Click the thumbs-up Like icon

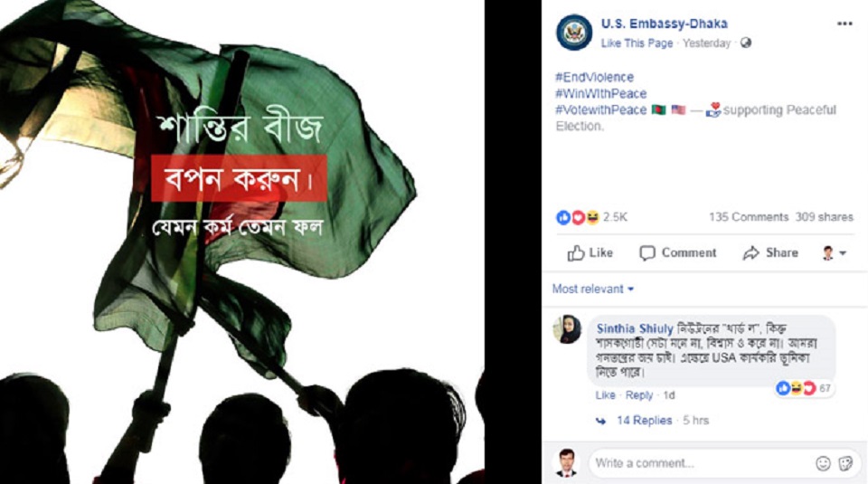coord(576,253)
